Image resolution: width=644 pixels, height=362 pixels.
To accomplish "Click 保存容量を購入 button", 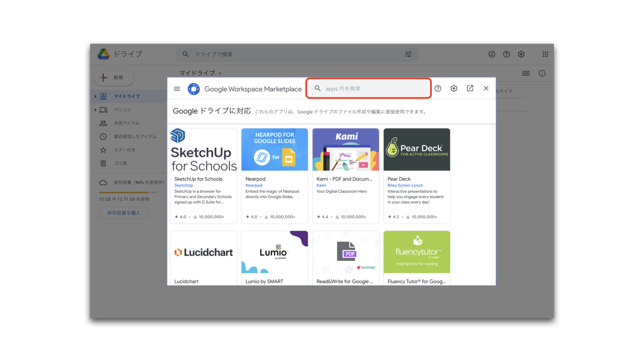I will [x=124, y=213].
